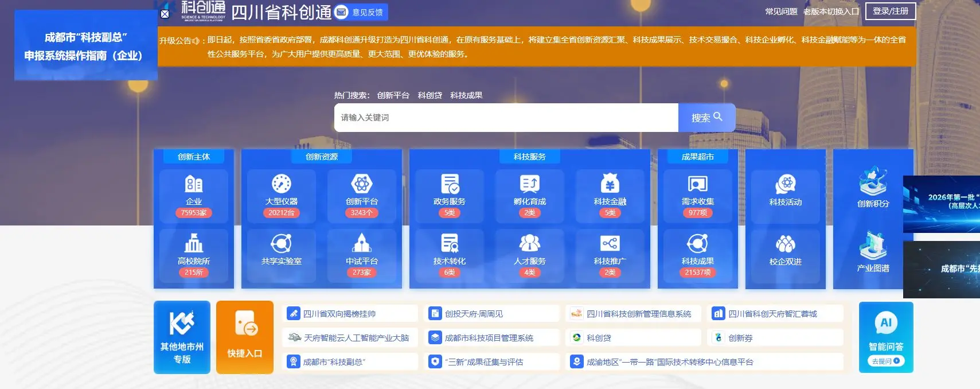Open the 科技推广 tech promotion tile

point(610,256)
